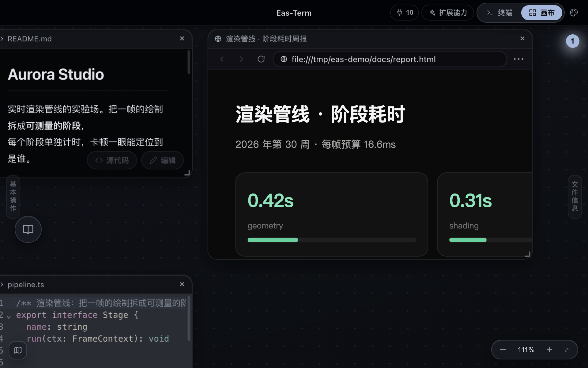Open the 扩展能力 extensions button
Viewport: 588px width, 368px height.
pyautogui.click(x=448, y=13)
